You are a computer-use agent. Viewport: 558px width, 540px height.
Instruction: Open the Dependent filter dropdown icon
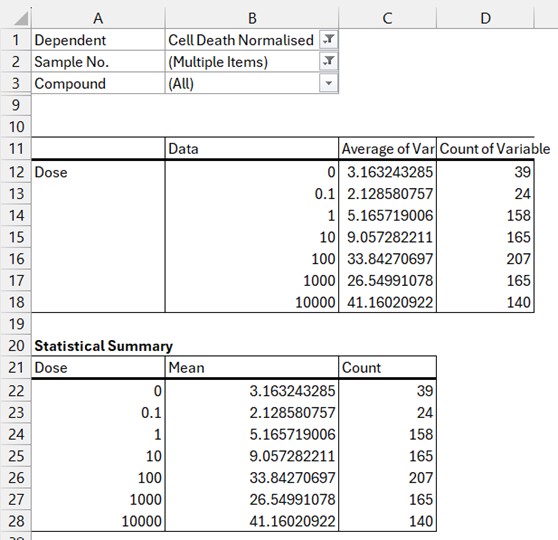click(x=328, y=40)
